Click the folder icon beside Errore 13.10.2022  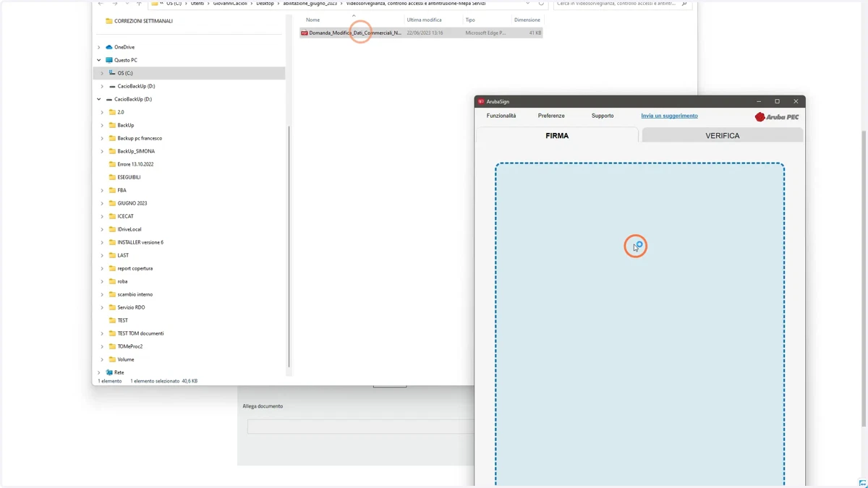(x=112, y=164)
